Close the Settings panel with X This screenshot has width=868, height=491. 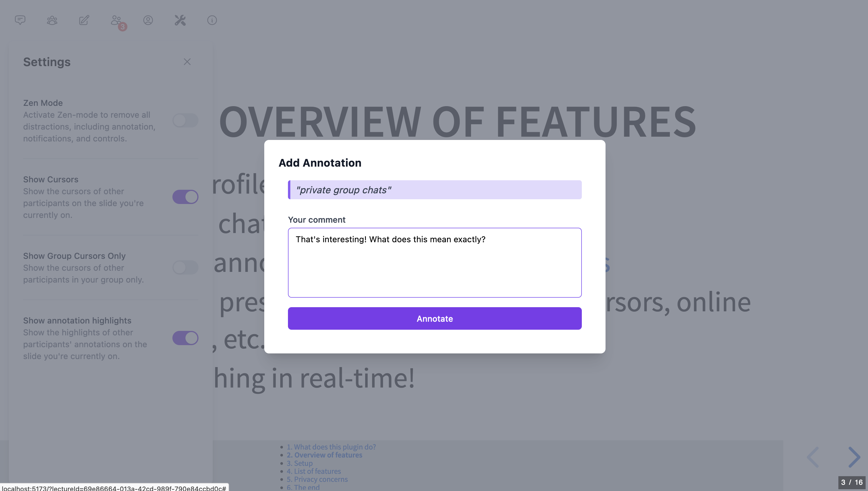pyautogui.click(x=187, y=62)
